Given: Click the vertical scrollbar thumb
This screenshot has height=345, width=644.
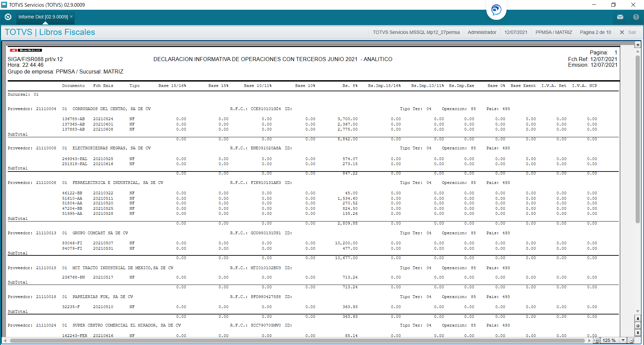Looking at the screenshot, I should click(638, 139).
